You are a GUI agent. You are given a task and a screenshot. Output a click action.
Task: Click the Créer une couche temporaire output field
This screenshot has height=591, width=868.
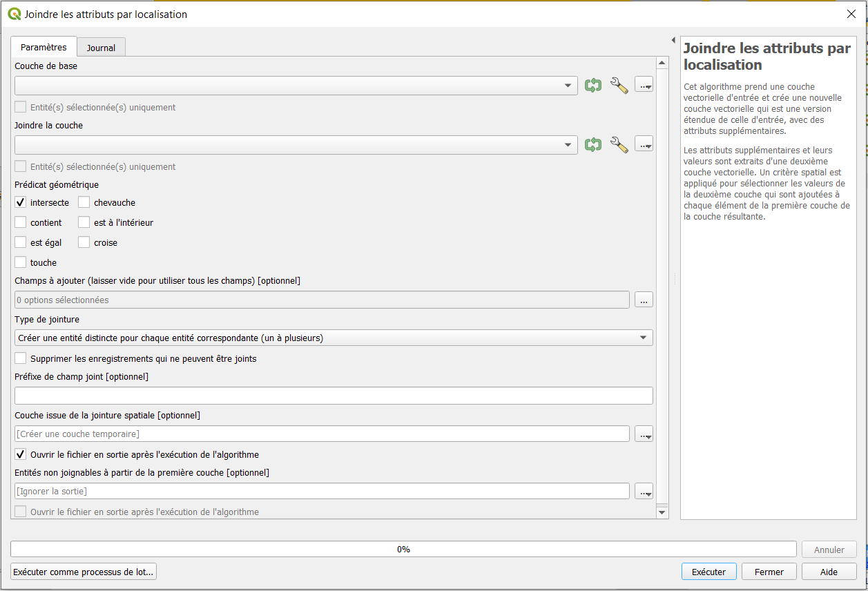(x=322, y=434)
